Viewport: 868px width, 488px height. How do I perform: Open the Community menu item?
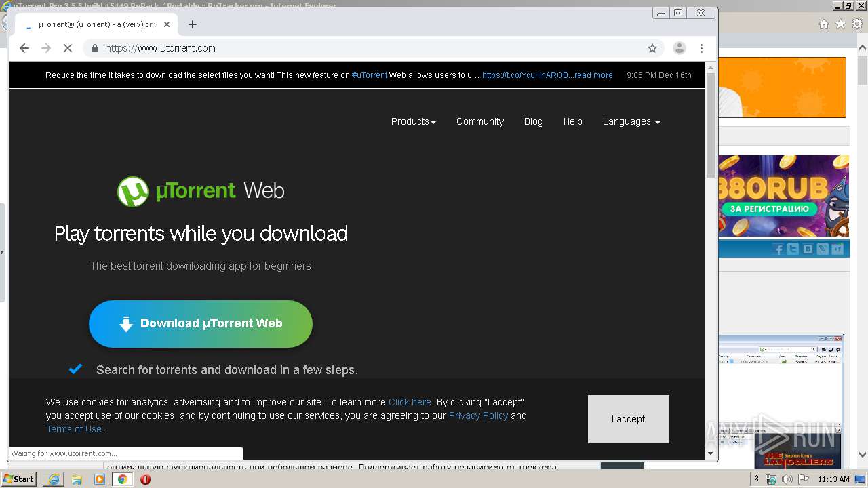point(480,121)
